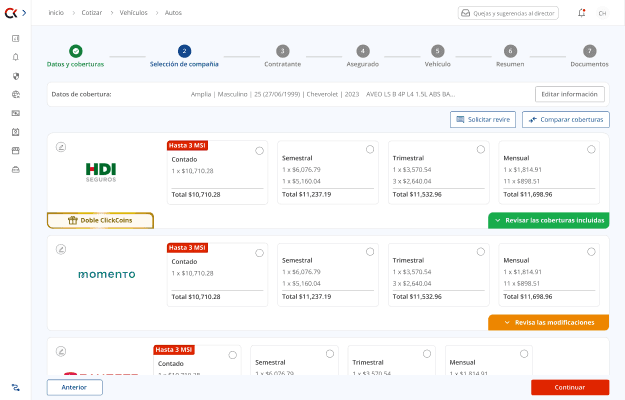Go to Inicio breadcrumb
Viewport: 625px width, 400px height.
point(56,13)
